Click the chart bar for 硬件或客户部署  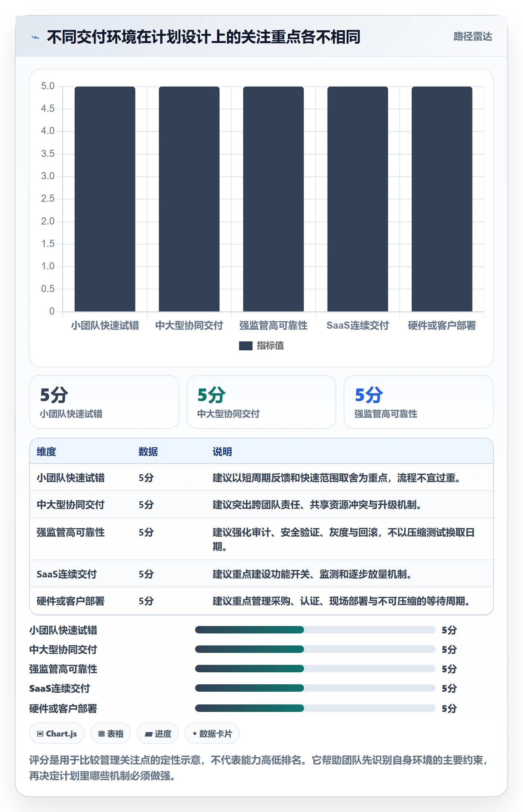[x=442, y=199]
